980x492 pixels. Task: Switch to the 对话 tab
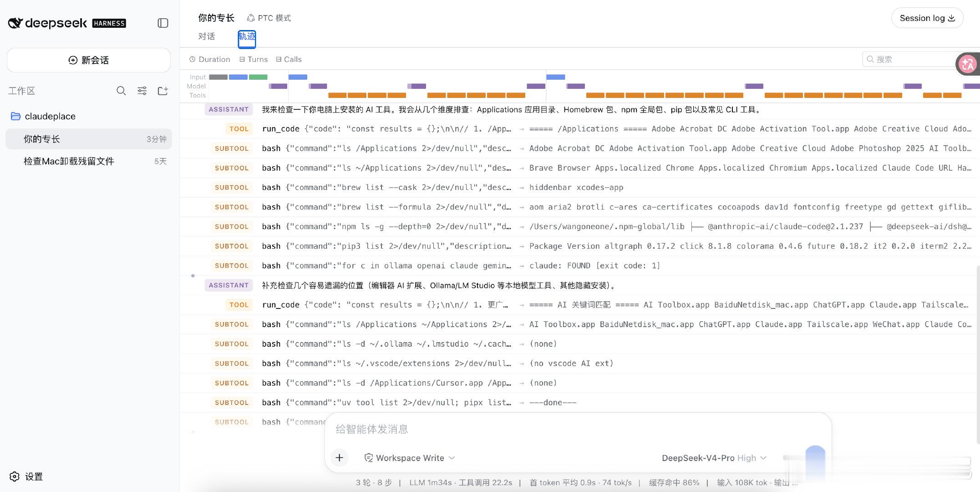[x=207, y=36]
